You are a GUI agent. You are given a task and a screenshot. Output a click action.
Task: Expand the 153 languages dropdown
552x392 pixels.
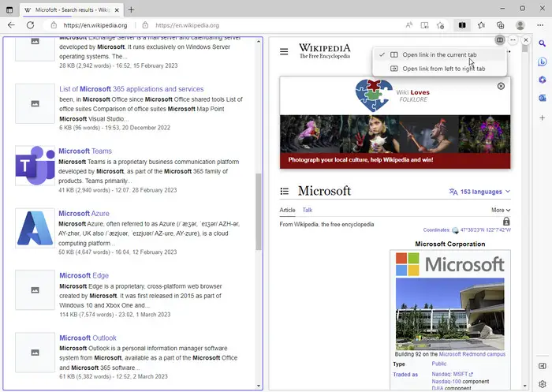(479, 192)
